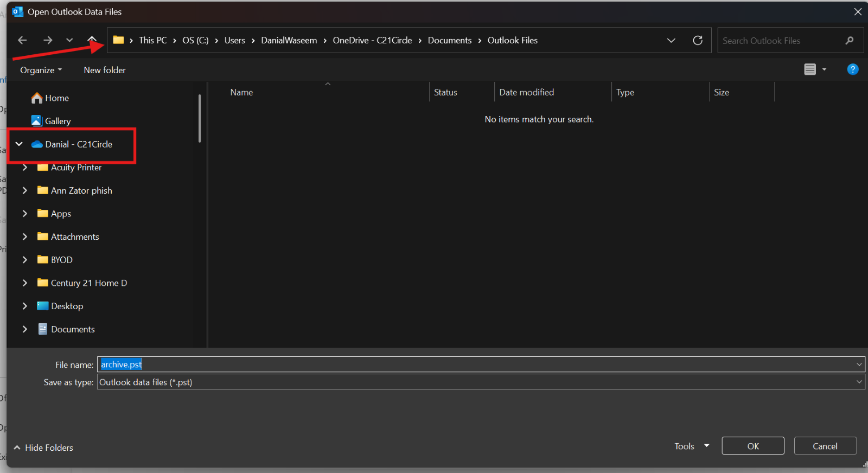868x473 pixels.
Task: Open the blue Help question mark
Action: pos(852,69)
